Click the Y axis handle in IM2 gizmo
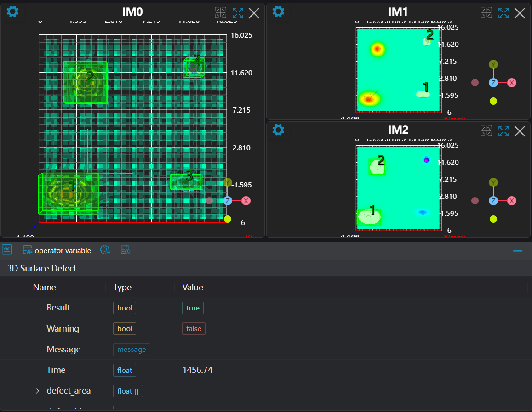Screen dimensions: 532x412 coord(493,182)
